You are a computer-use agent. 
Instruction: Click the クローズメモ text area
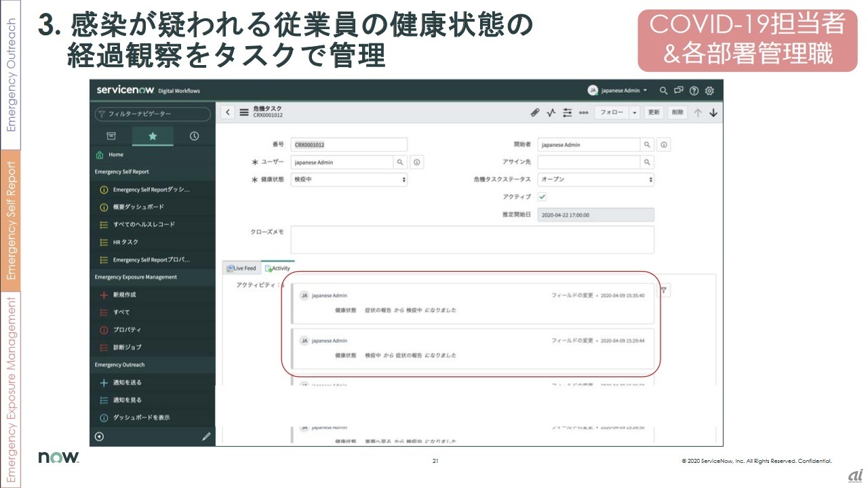point(472,240)
